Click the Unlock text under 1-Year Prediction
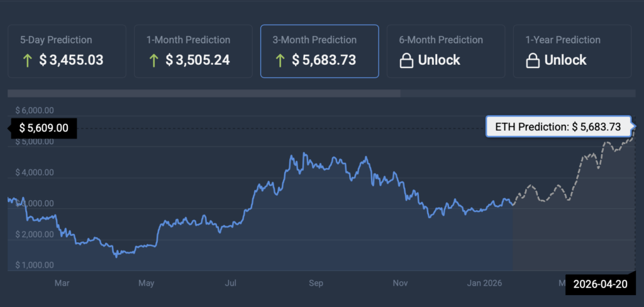 pos(565,60)
